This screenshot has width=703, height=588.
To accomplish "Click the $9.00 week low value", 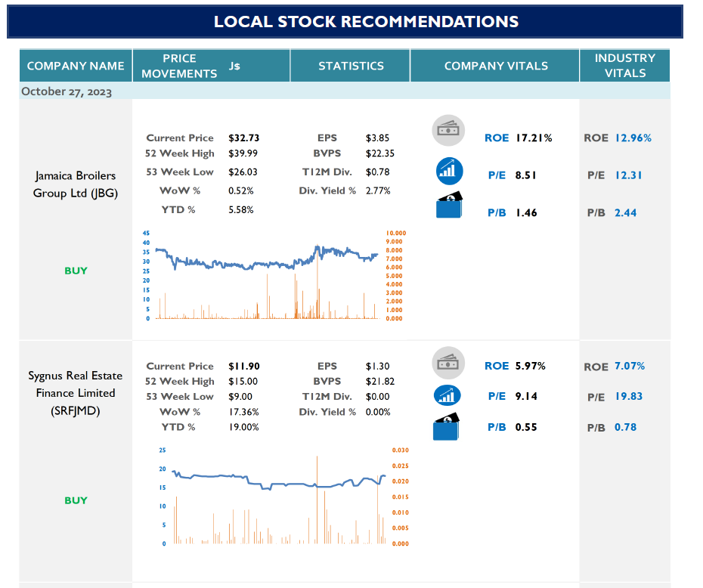I will (x=240, y=397).
